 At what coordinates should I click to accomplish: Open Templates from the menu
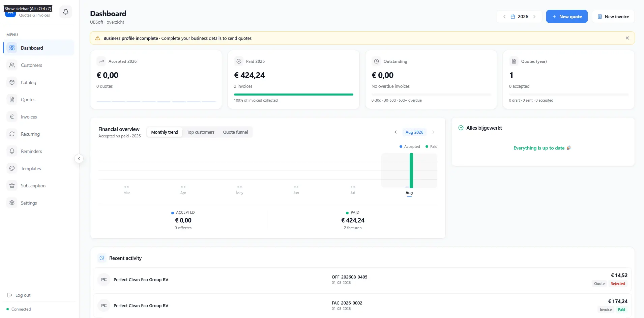[38, 168]
